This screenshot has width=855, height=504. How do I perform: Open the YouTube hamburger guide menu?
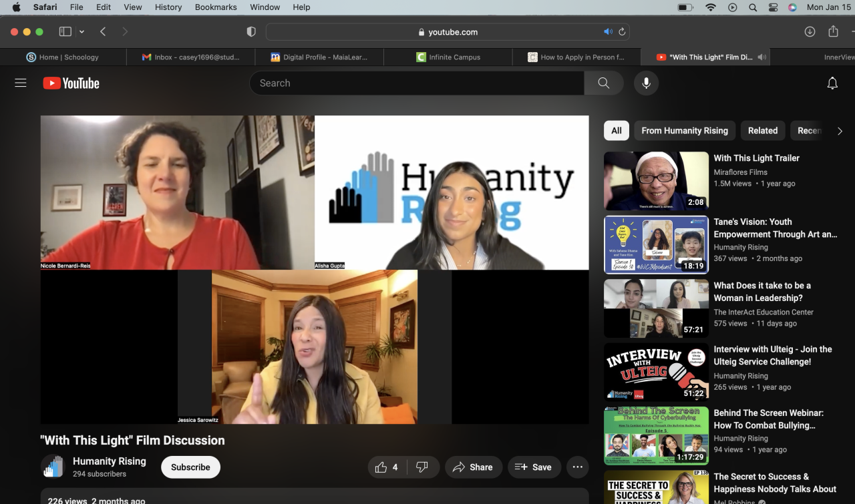click(21, 83)
